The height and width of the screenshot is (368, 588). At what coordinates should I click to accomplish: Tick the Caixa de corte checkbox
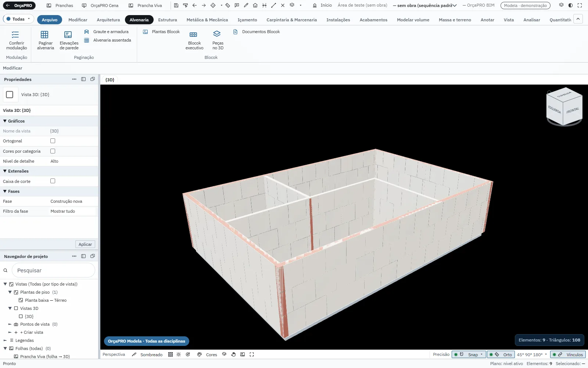click(x=53, y=181)
